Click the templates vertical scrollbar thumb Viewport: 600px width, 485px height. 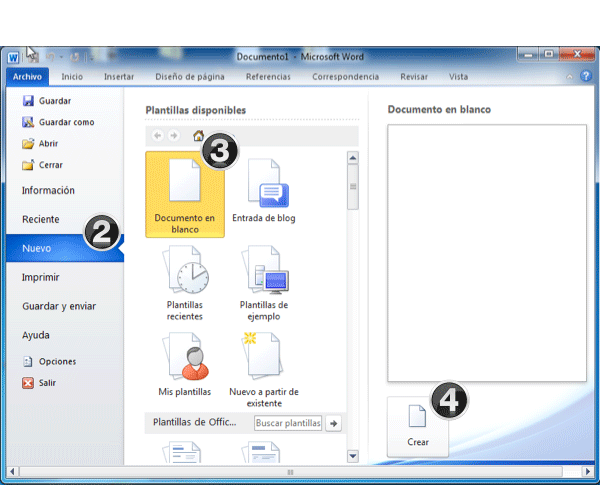[353, 187]
